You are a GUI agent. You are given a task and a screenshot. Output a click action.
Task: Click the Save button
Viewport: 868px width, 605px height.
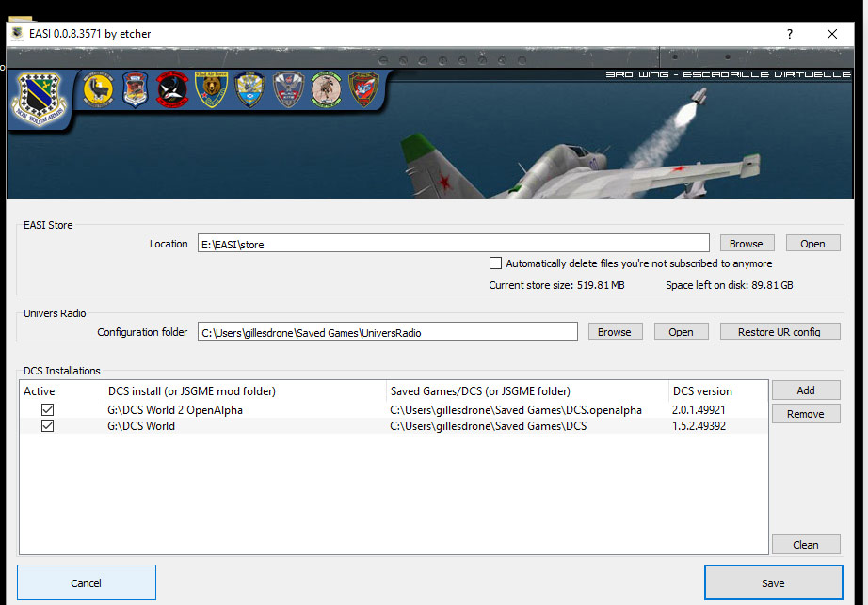773,583
